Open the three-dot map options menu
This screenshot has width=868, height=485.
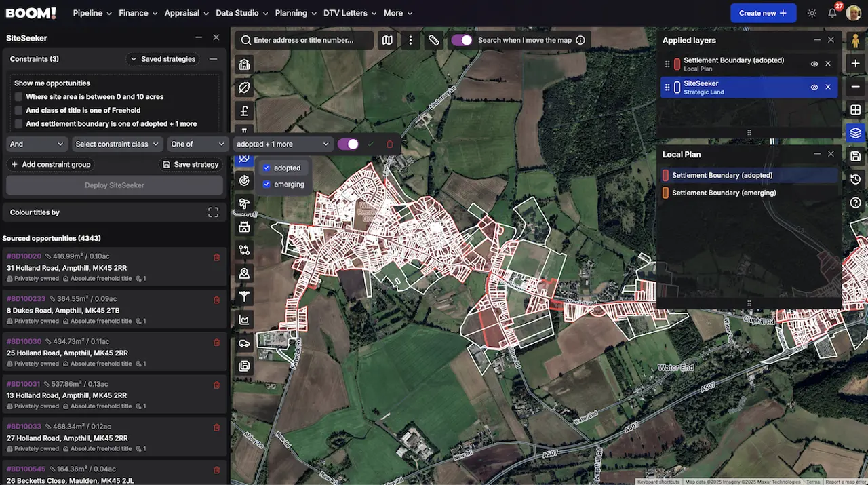coord(410,40)
